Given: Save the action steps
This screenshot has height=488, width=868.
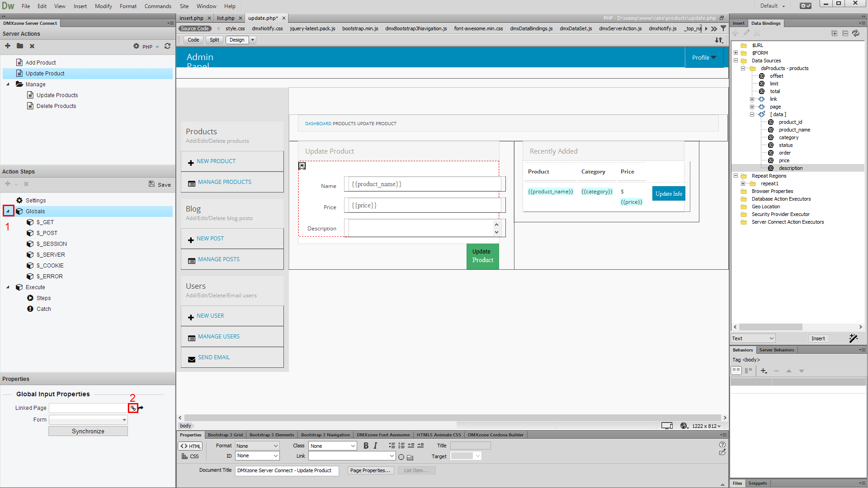Looking at the screenshot, I should [x=160, y=184].
